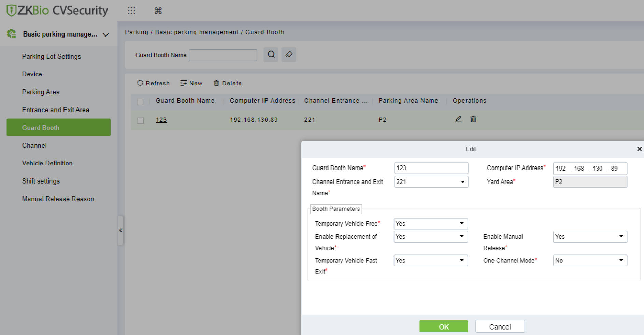
Task: Open Vehicle Definition page
Action: [47, 163]
